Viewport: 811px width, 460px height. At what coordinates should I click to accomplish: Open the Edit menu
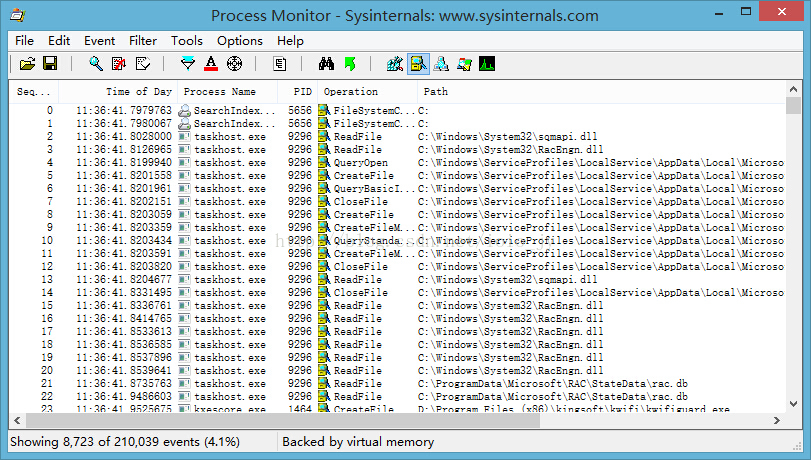click(x=59, y=41)
